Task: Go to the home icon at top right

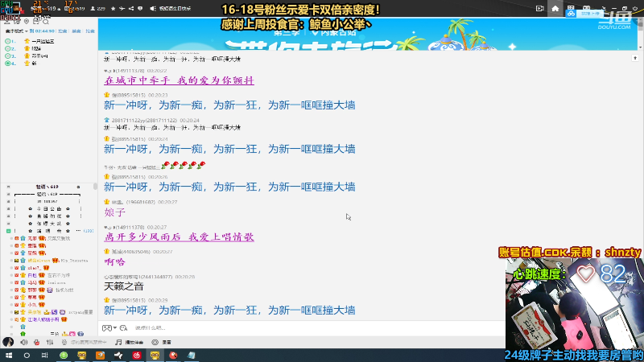Action: pyautogui.click(x=555, y=9)
